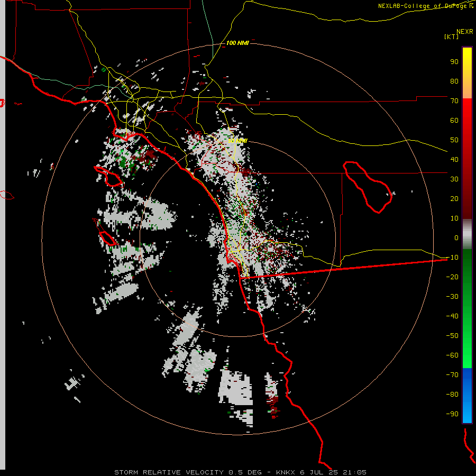Click the 10 value on velocity scale

454,218
